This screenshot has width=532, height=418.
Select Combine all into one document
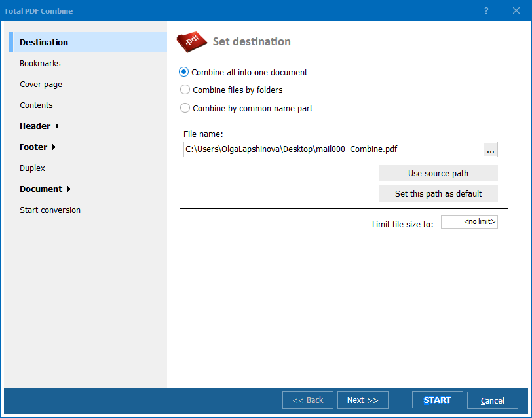coord(185,73)
